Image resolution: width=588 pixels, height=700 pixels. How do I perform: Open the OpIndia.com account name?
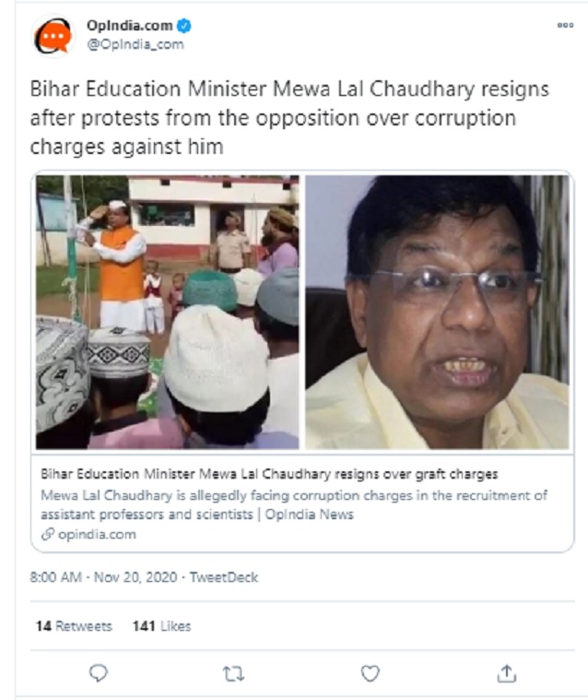click(x=130, y=26)
